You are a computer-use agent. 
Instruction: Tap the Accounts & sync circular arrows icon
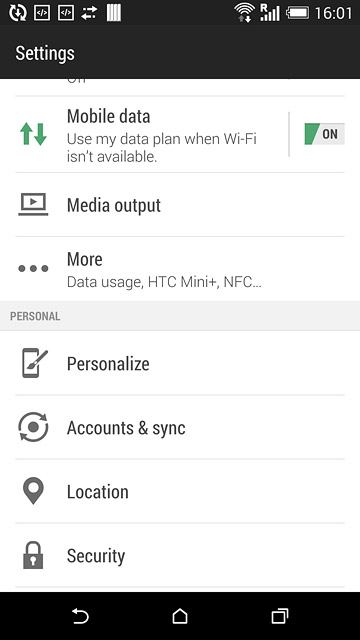[33, 427]
